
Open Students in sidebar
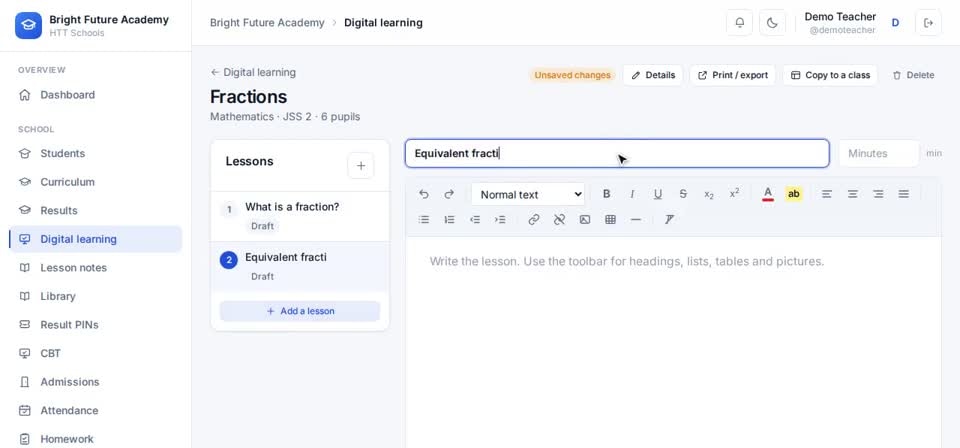(96, 153)
